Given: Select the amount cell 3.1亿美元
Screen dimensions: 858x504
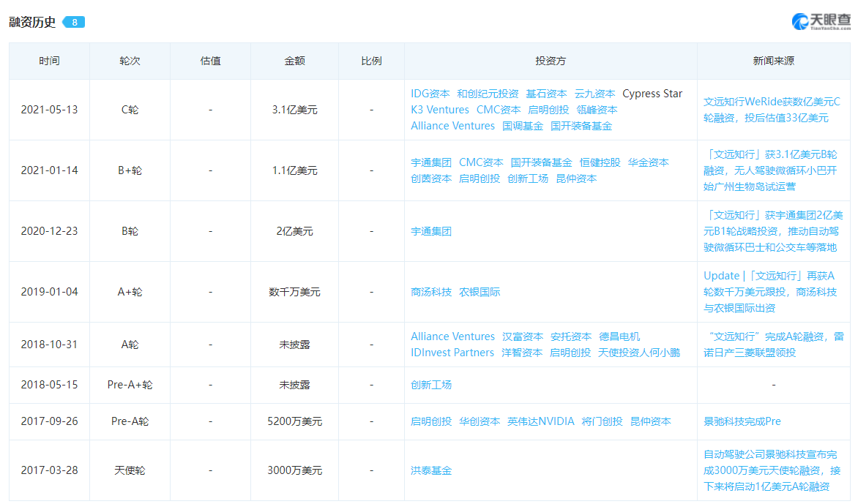Looking at the screenshot, I should pos(294,110).
